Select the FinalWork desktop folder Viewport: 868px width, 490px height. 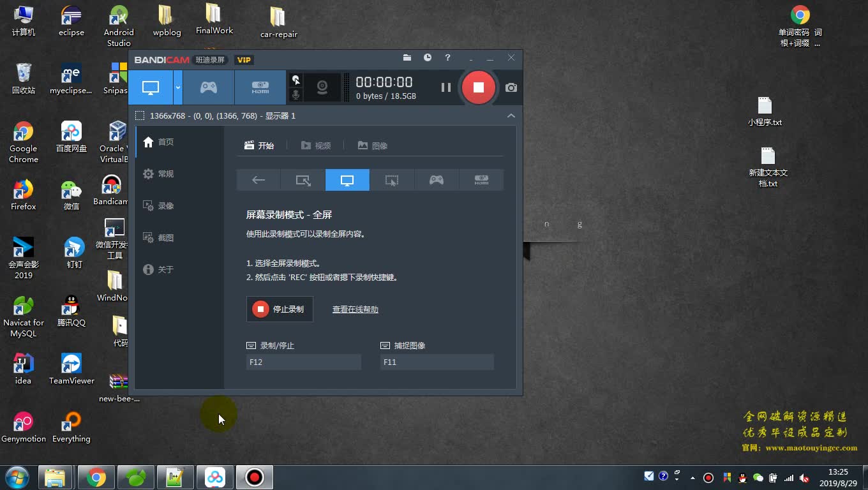click(214, 19)
